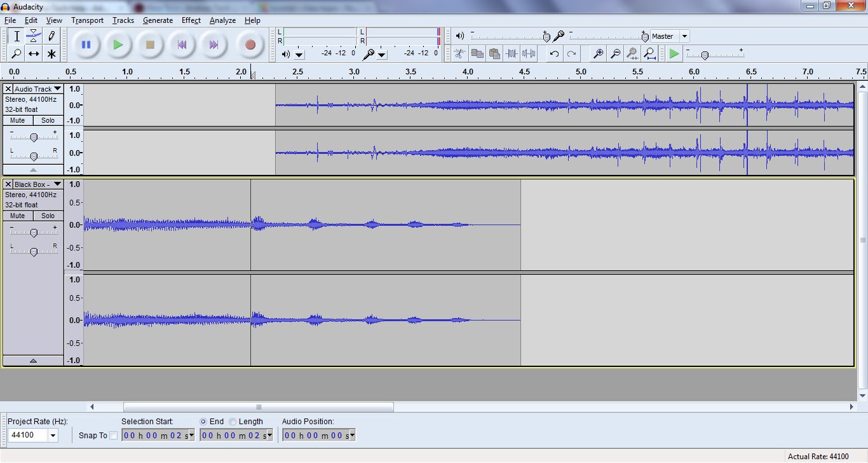Click the Fit Selection in window icon
This screenshot has width=868, height=463.
(x=632, y=54)
